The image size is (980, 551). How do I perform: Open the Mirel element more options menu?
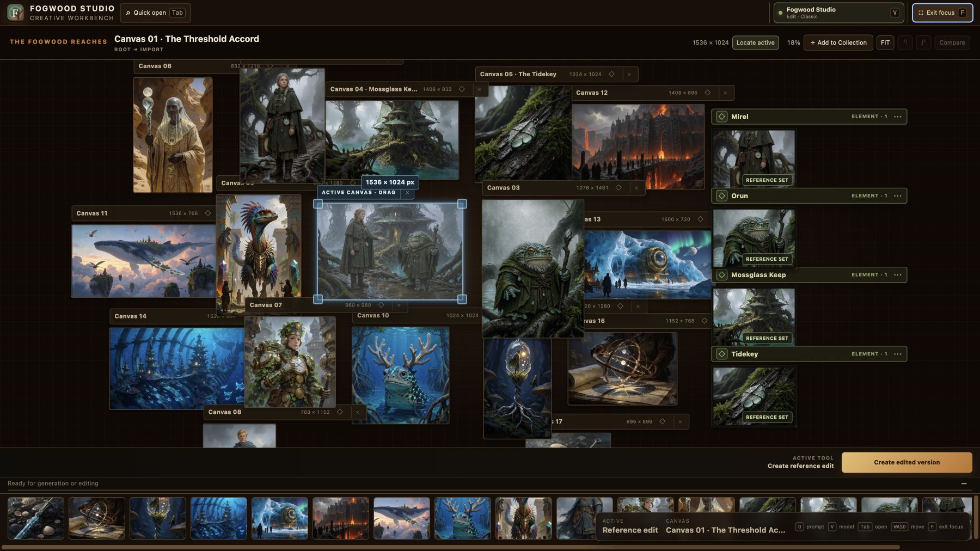(x=898, y=117)
